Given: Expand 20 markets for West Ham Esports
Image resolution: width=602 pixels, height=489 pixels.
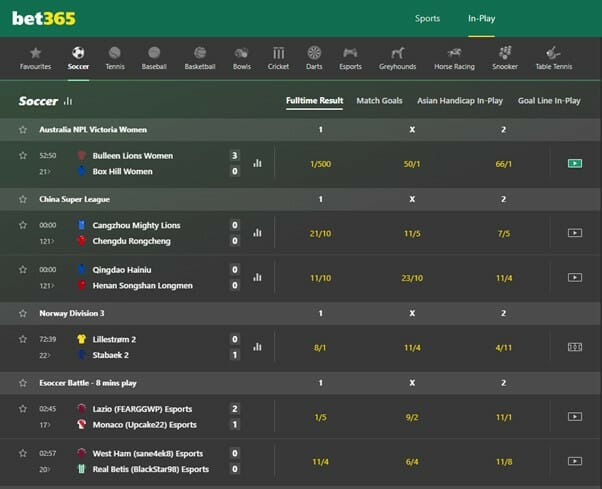Looking at the screenshot, I should (45, 469).
